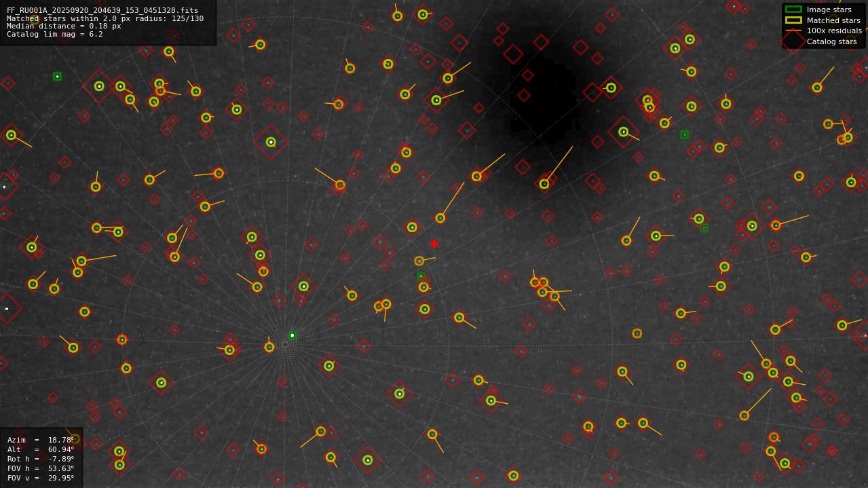The width and height of the screenshot is (868, 488).
Task: Click the red cross field-center marker
Action: [434, 244]
